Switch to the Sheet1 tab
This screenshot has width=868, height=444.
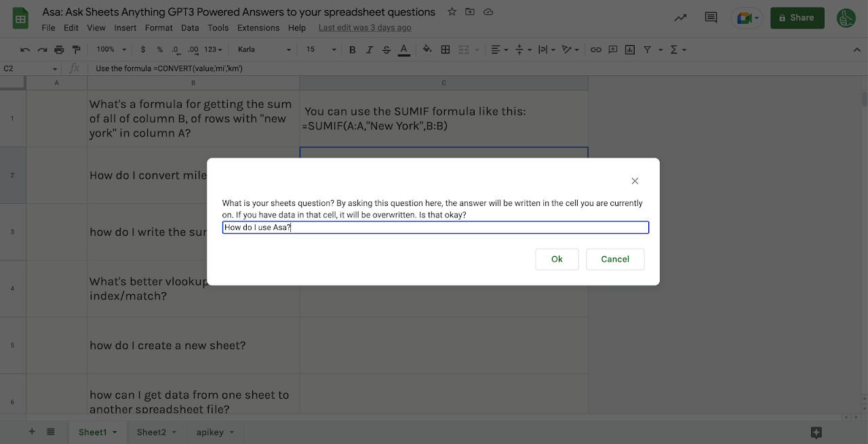98,432
